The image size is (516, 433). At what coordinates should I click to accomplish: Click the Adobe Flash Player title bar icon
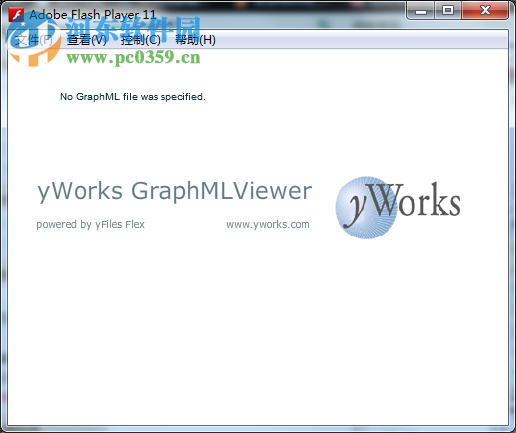[16, 15]
